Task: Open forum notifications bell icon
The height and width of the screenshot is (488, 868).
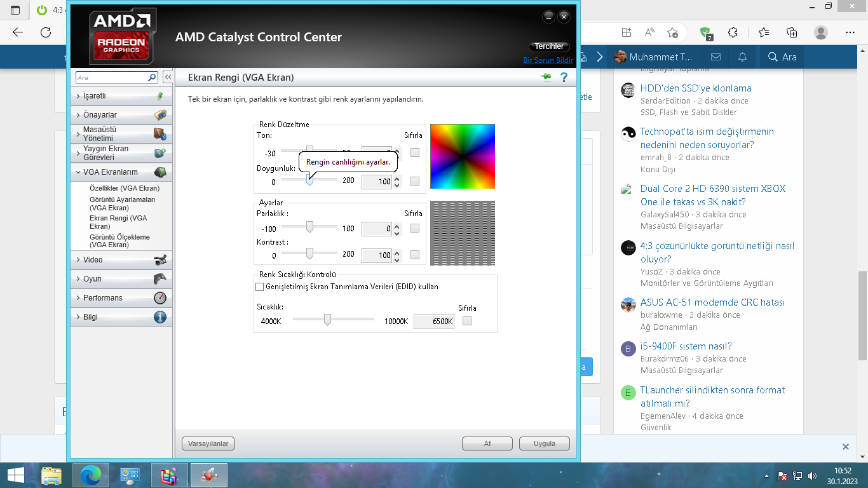Action: click(742, 57)
